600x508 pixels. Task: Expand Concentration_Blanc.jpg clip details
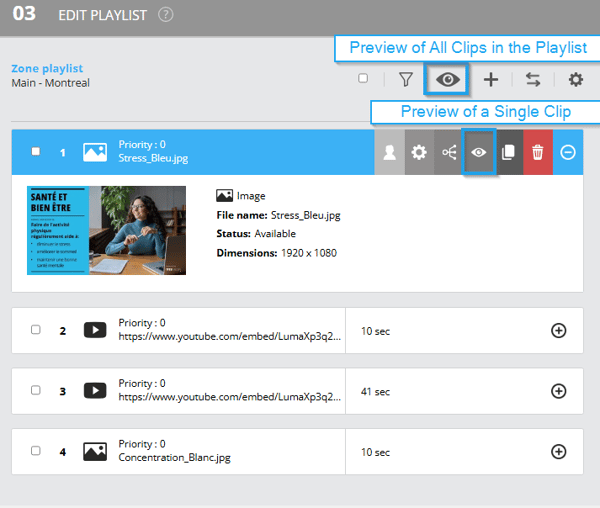coord(558,451)
